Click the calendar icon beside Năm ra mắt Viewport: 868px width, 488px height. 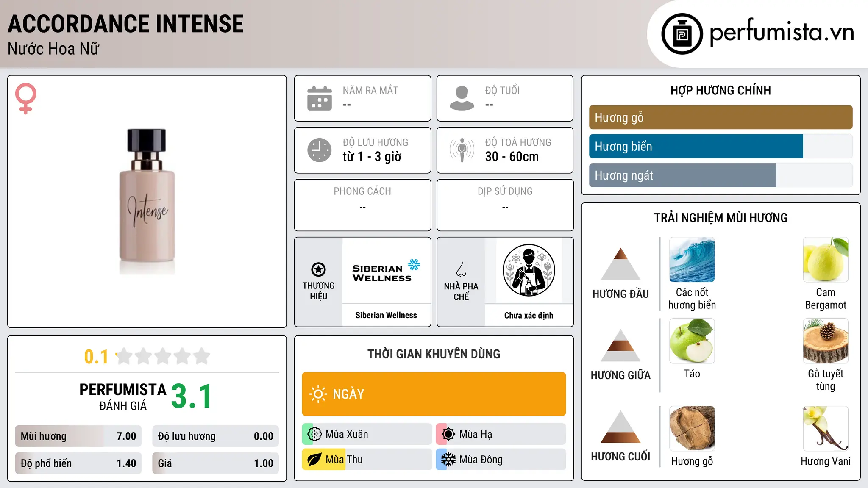point(320,98)
